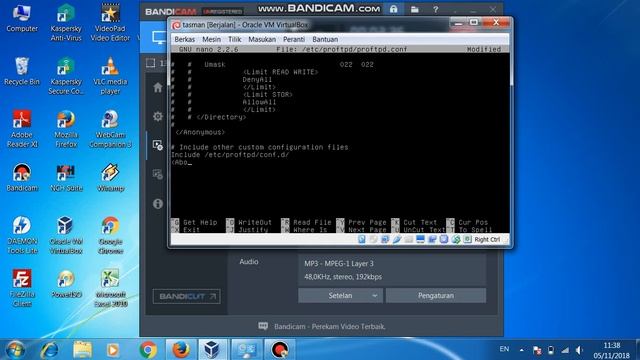Viewport: 640px width, 360px height.
Task: Click the Bandicam - Perekam Video Terbaik message
Action: point(329,327)
